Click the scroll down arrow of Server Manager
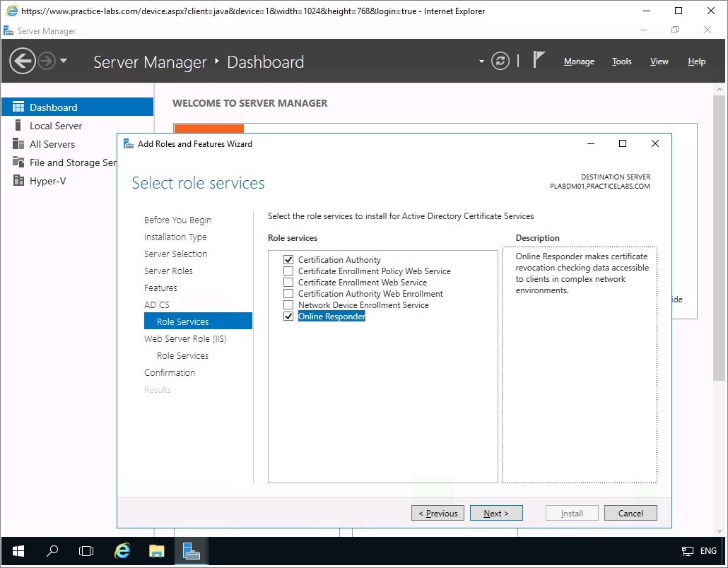Image resolution: width=728 pixels, height=568 pixels. click(x=720, y=531)
